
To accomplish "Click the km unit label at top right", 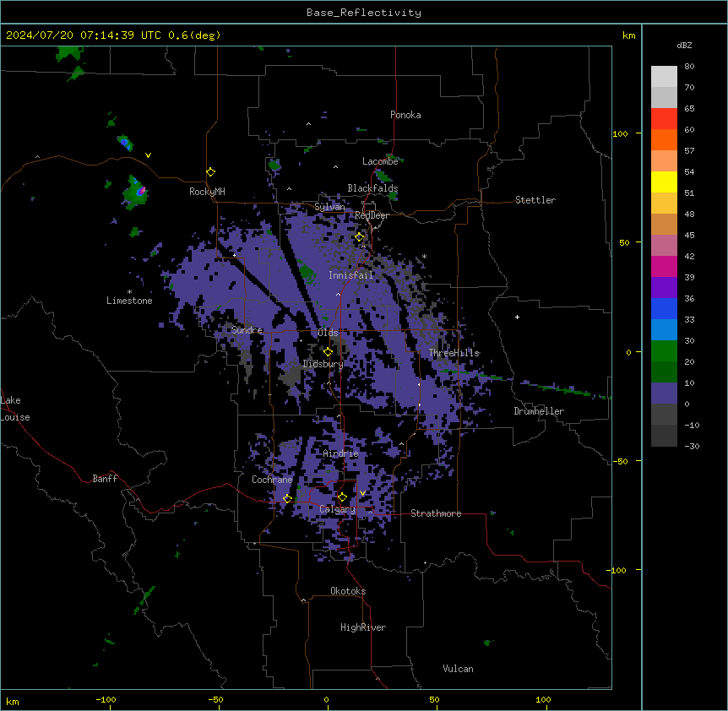I will tap(628, 35).
